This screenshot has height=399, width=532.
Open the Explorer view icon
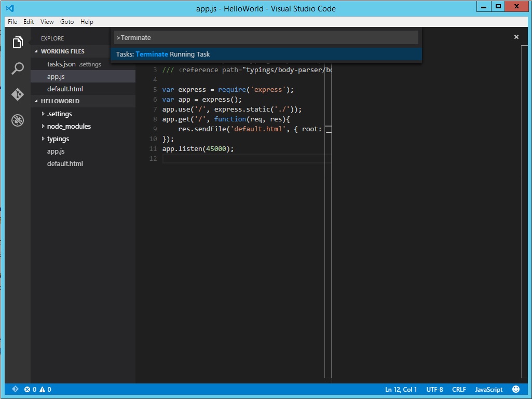click(x=18, y=43)
